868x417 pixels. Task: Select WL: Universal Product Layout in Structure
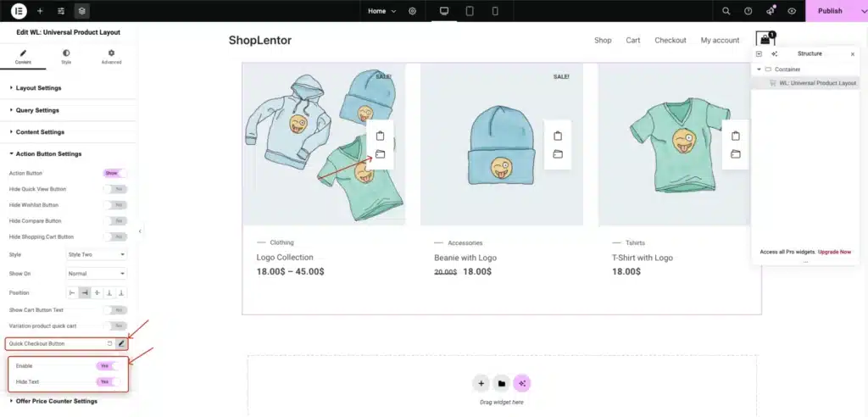tap(805, 83)
